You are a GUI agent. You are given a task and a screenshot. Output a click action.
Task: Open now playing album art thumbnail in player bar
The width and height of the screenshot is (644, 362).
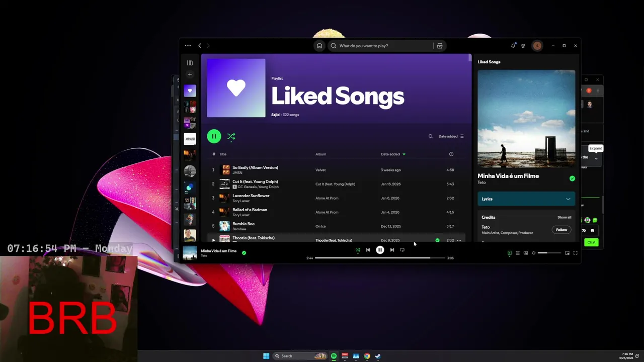(x=190, y=253)
